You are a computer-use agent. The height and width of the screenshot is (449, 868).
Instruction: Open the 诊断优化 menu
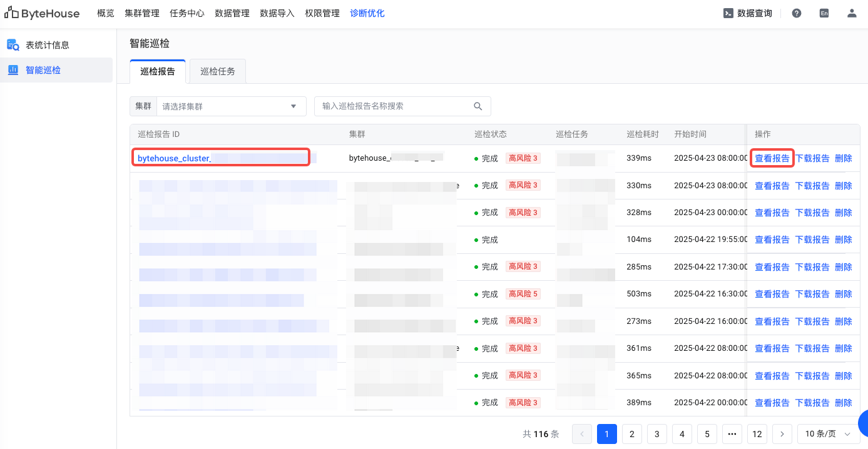tap(367, 13)
